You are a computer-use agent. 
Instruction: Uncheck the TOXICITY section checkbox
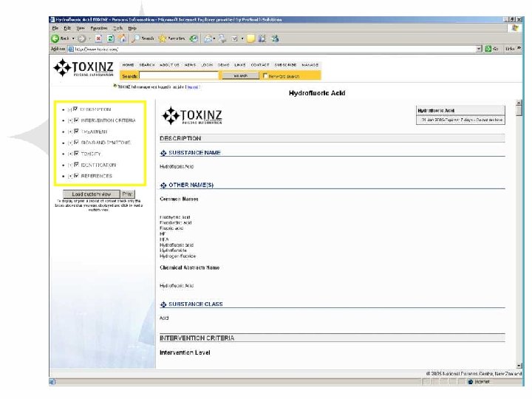[76, 154]
